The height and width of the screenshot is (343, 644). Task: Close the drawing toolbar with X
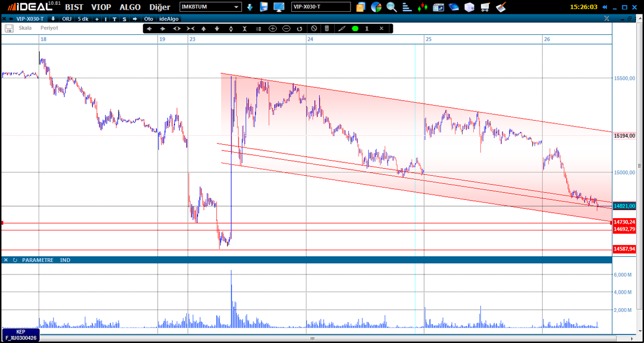(382, 28)
